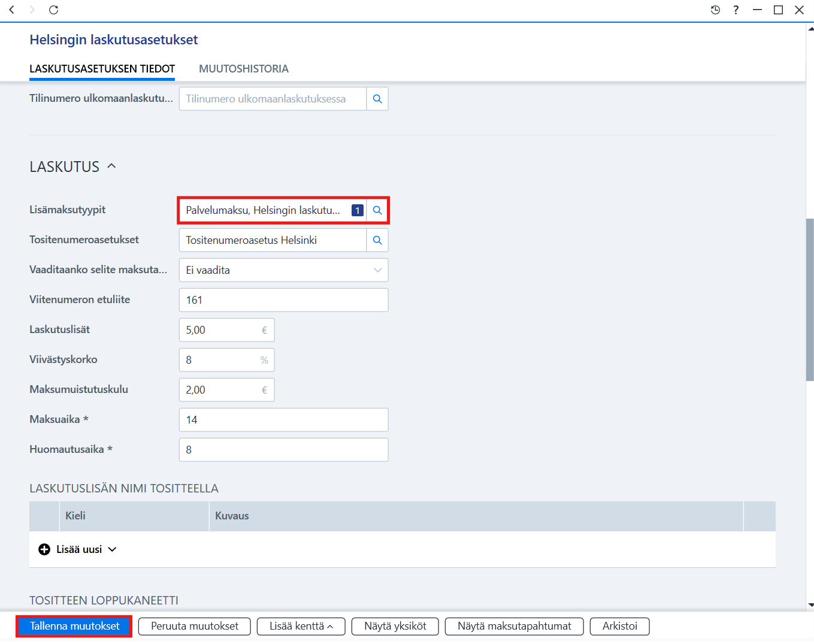Click the vertical scrollbar thumb

tap(810, 300)
